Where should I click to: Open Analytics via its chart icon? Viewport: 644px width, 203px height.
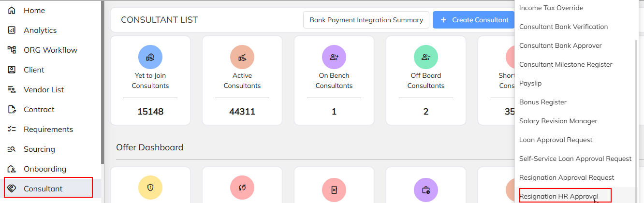pyautogui.click(x=12, y=30)
